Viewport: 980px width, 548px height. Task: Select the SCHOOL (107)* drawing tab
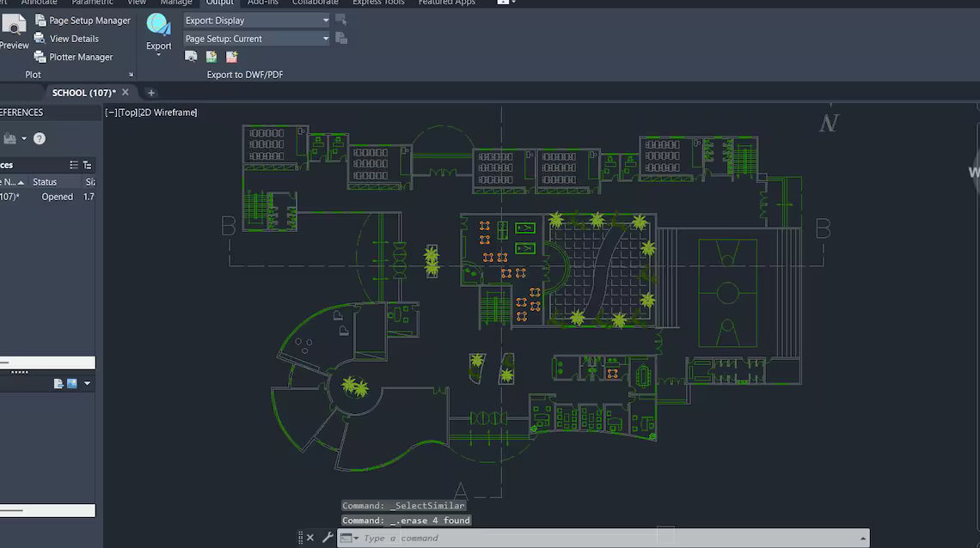83,93
